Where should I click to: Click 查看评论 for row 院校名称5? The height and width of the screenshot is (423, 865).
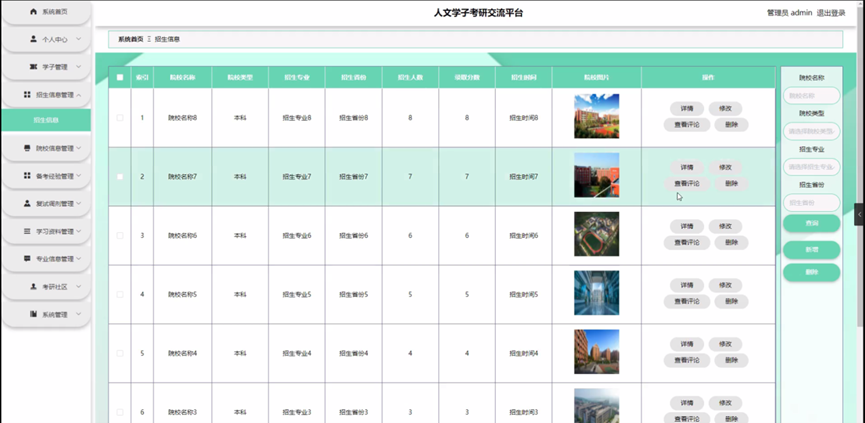click(x=687, y=302)
